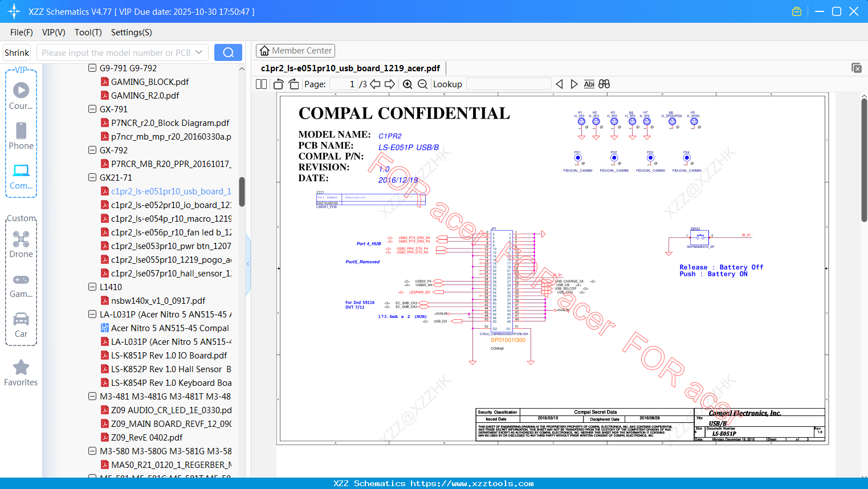Open the Course category in sidebar
The height and width of the screenshot is (489, 868).
(21, 96)
